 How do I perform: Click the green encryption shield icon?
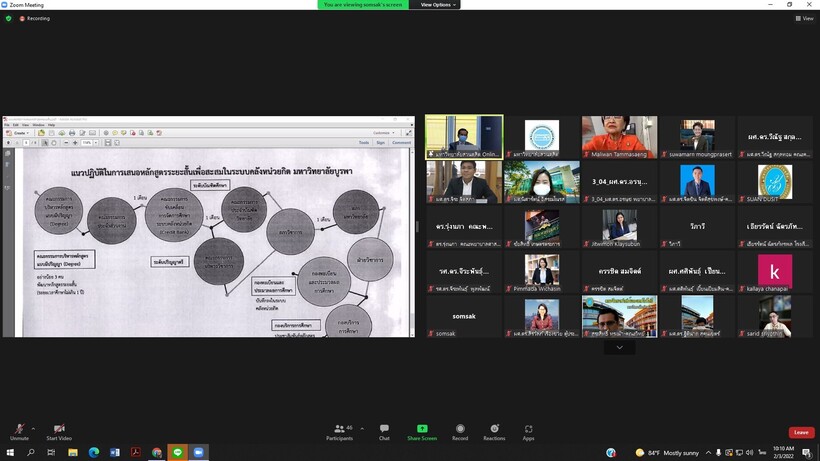[9, 18]
